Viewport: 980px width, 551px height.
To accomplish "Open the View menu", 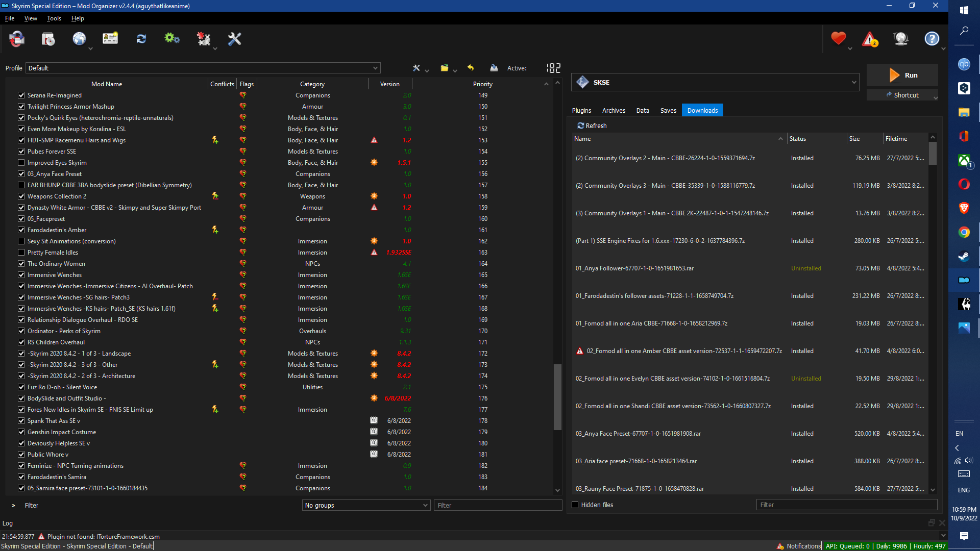I will (31, 18).
